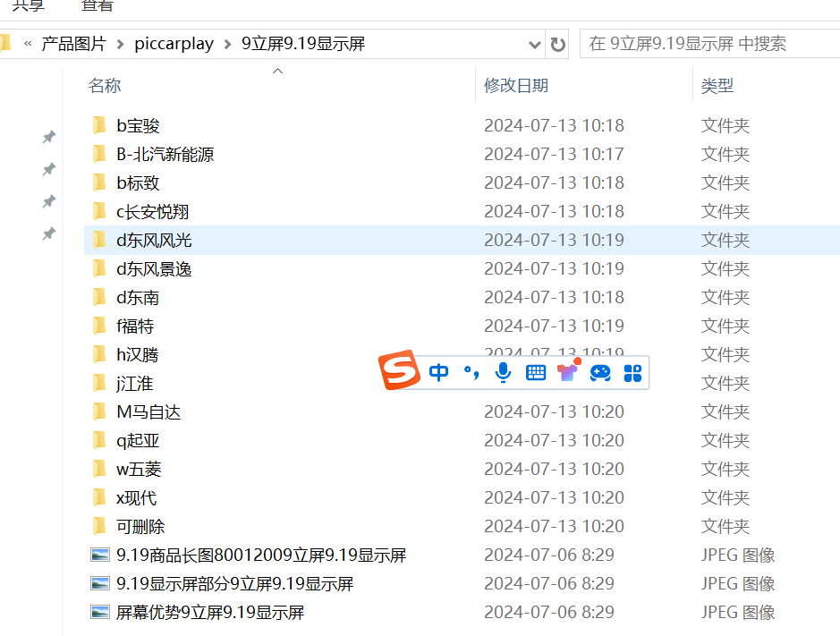The width and height of the screenshot is (840, 636).
Task: Open game controller icon on Sogou toolbar
Action: [600, 372]
